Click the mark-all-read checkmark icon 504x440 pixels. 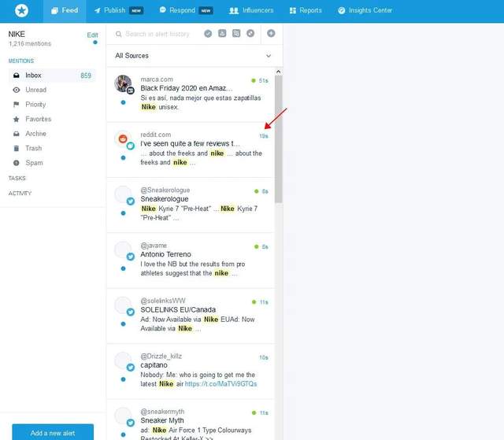tap(208, 33)
